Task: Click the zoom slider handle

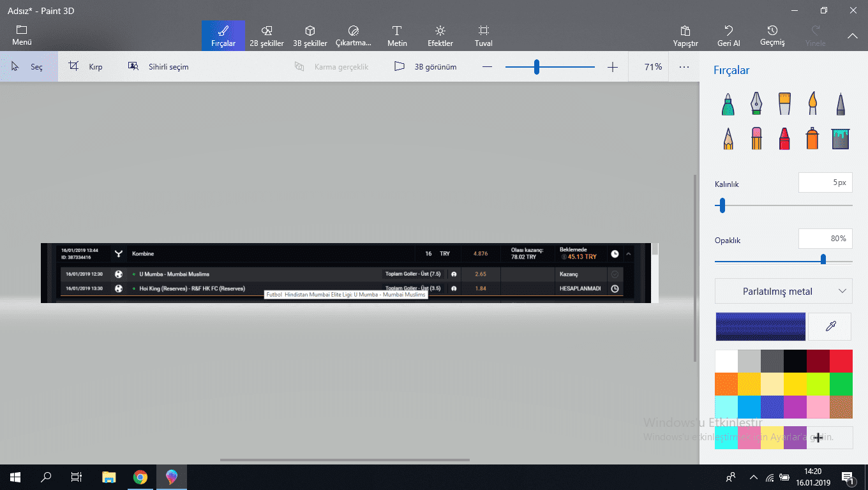Action: (537, 67)
